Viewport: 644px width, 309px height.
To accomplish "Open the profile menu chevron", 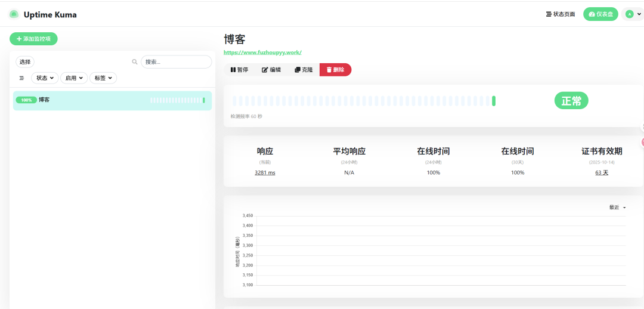I will [x=639, y=14].
